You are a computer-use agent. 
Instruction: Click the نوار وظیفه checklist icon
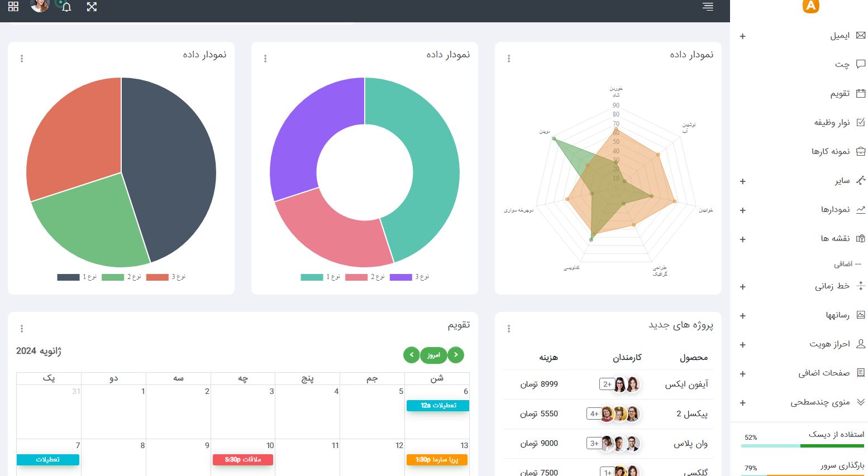coord(861,122)
